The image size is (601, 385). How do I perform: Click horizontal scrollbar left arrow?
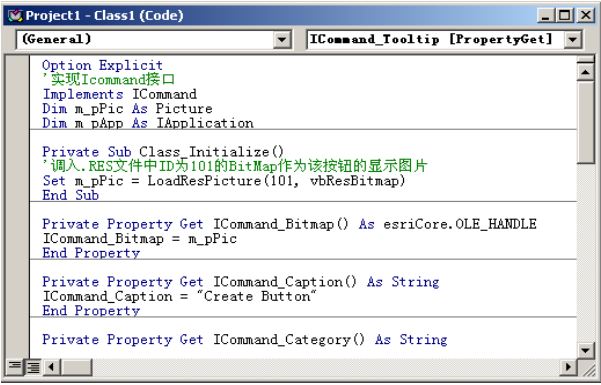coord(51,367)
